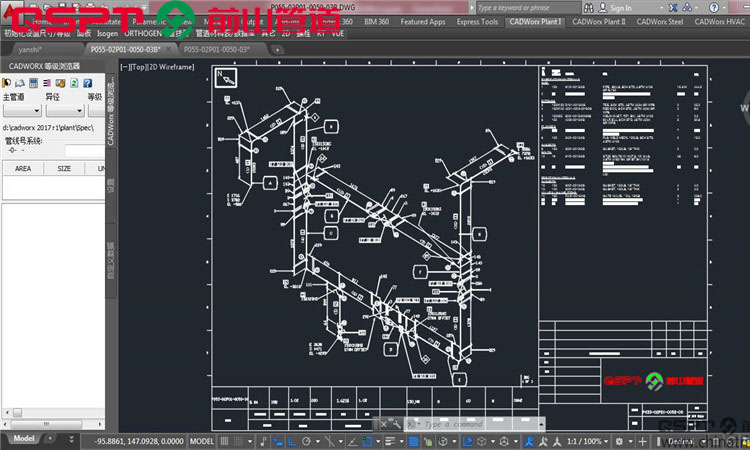Click the north arrow compass in the drawing

pos(226,77)
